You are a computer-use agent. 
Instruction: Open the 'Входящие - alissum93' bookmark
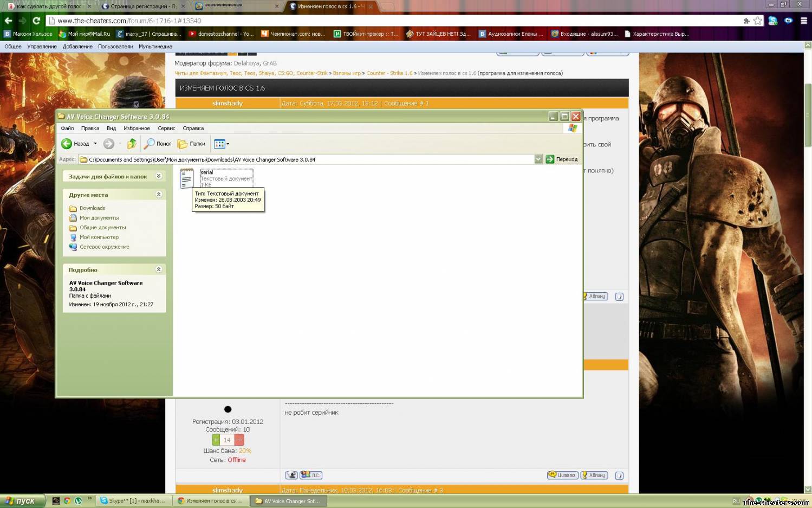(x=584, y=34)
